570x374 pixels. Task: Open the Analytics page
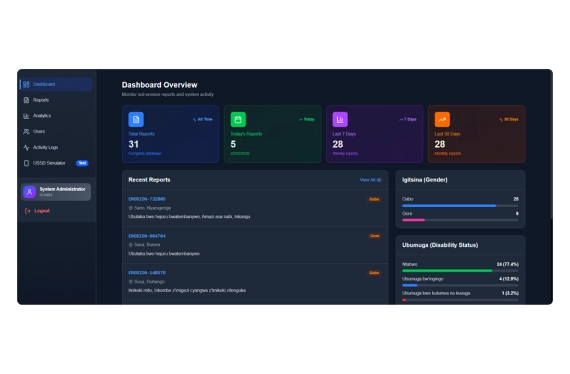(56, 116)
